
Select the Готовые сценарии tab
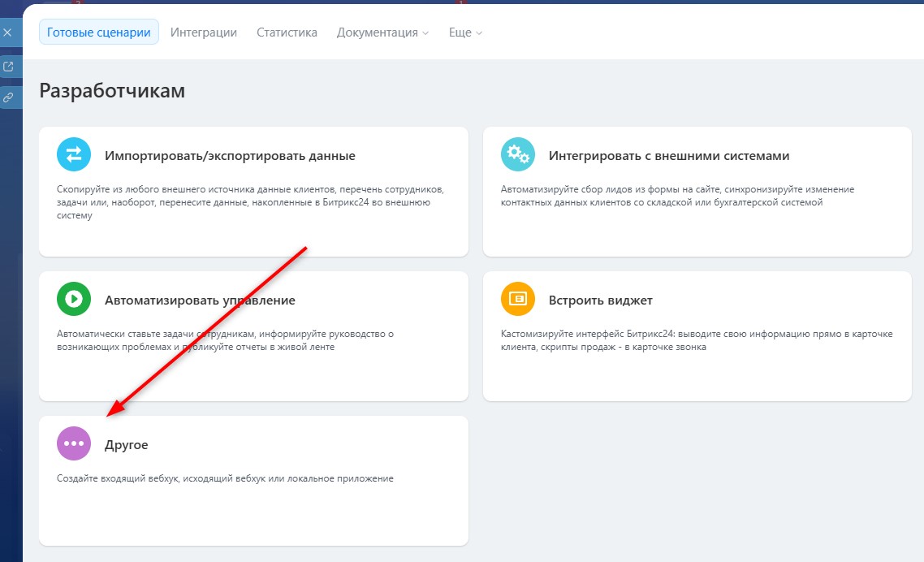(x=99, y=32)
